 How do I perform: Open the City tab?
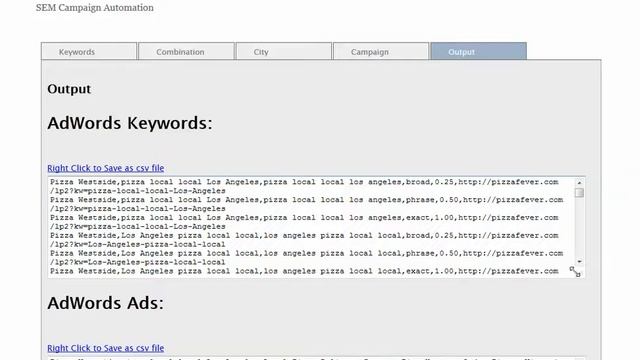[284, 51]
